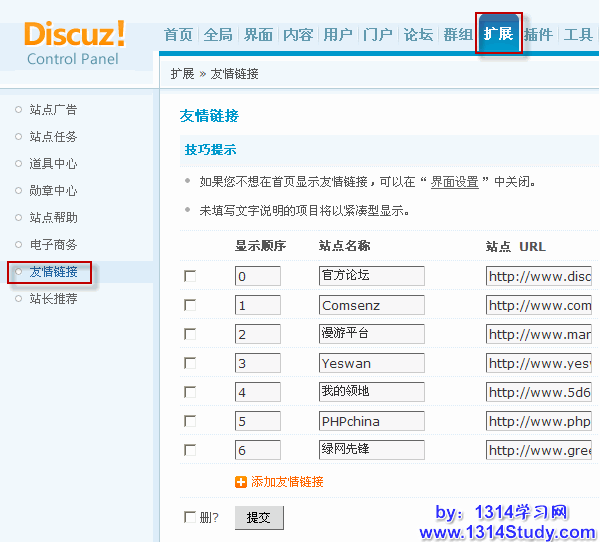Click the orange plus icon to add link
Image resolution: width=600 pixels, height=542 pixels.
[241, 482]
